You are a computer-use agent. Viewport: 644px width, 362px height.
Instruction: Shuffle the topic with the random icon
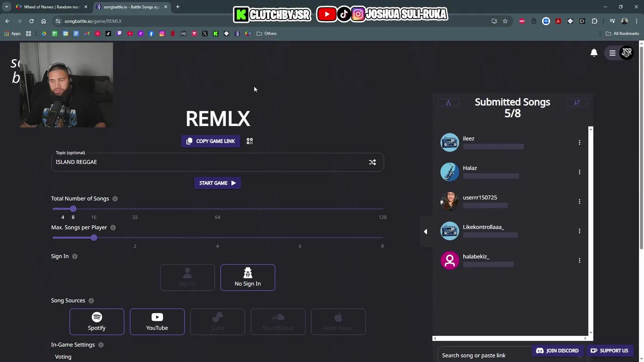[x=372, y=162]
